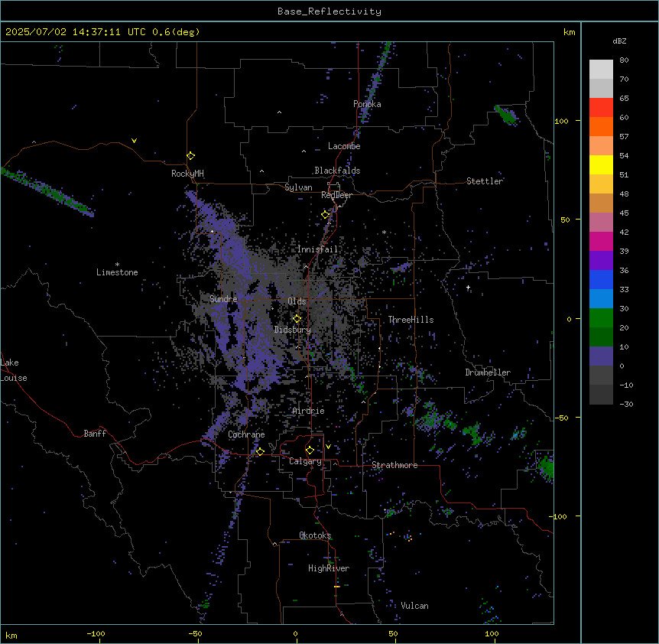Pick the yellow 54-51 dBZ legend swatch
The width and height of the screenshot is (659, 644).
[x=601, y=164]
